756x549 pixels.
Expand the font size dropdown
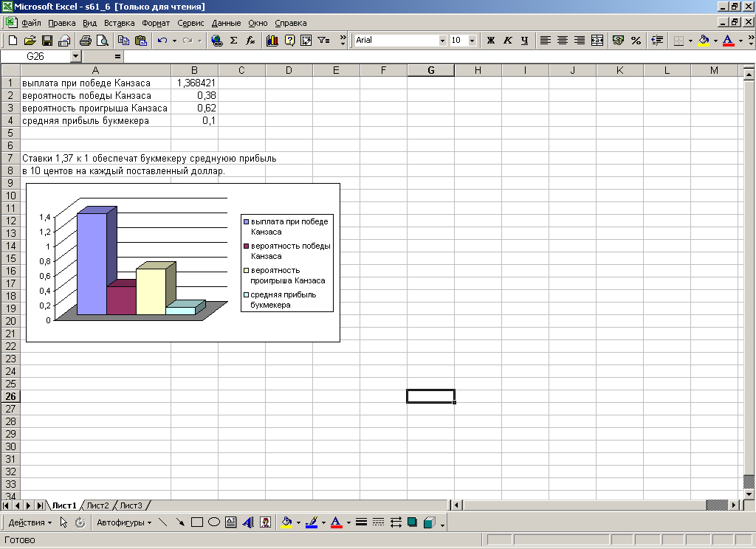pos(472,41)
